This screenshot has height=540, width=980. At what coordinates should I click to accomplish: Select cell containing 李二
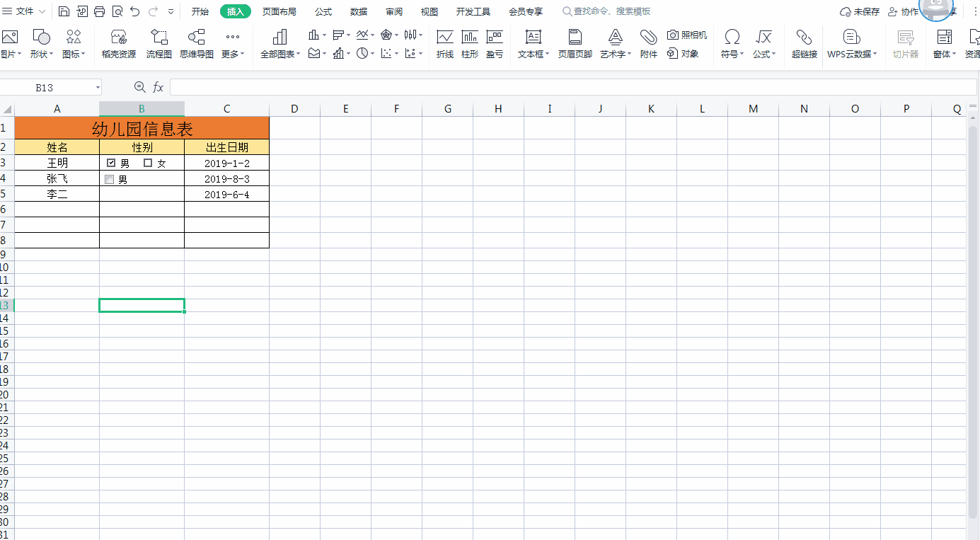point(57,195)
